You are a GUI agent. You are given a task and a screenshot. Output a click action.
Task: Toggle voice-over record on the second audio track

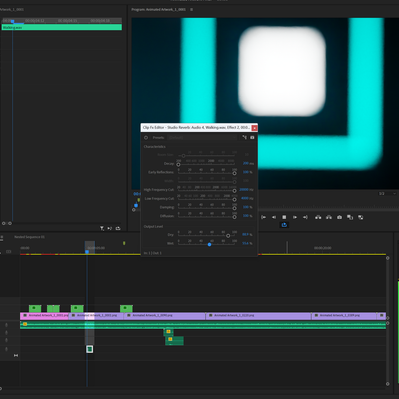click(x=6, y=333)
